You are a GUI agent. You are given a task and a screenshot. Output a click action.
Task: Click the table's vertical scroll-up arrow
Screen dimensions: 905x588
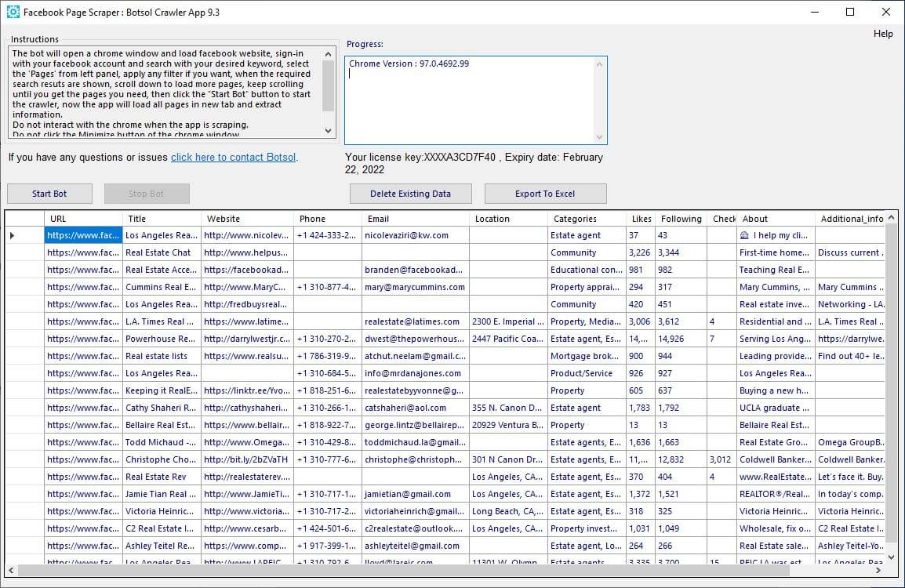coord(891,217)
